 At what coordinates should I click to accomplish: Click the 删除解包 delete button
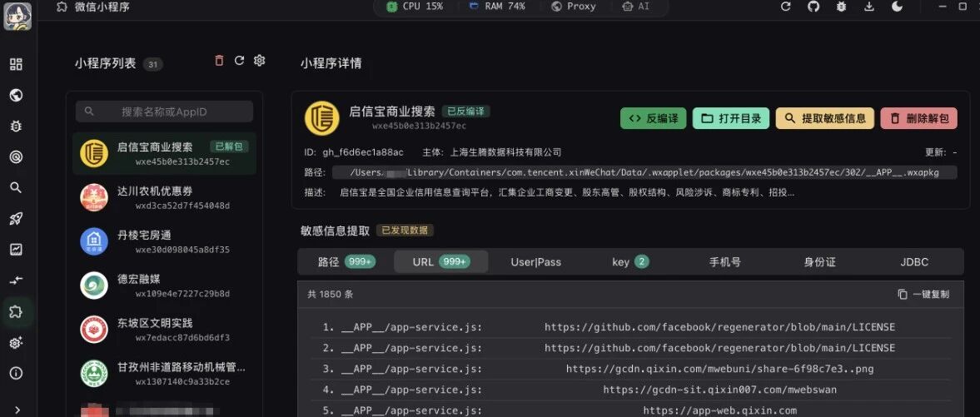[x=918, y=118]
